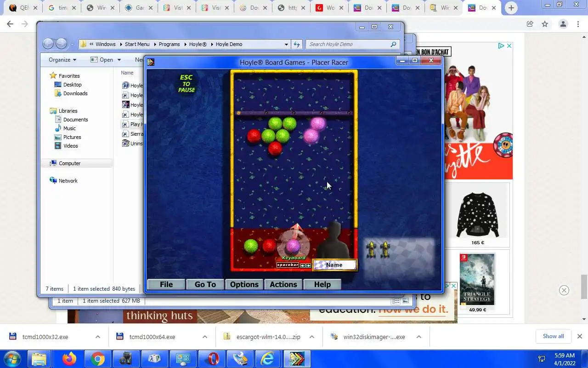
Task: Open a new Chrome tab
Action: [x=511, y=8]
